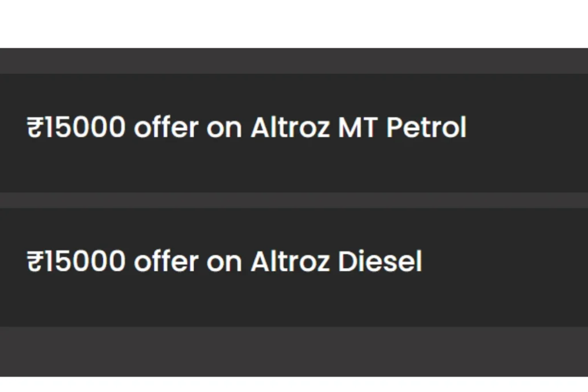Click the word MT in the Altroz offer

click(357, 127)
